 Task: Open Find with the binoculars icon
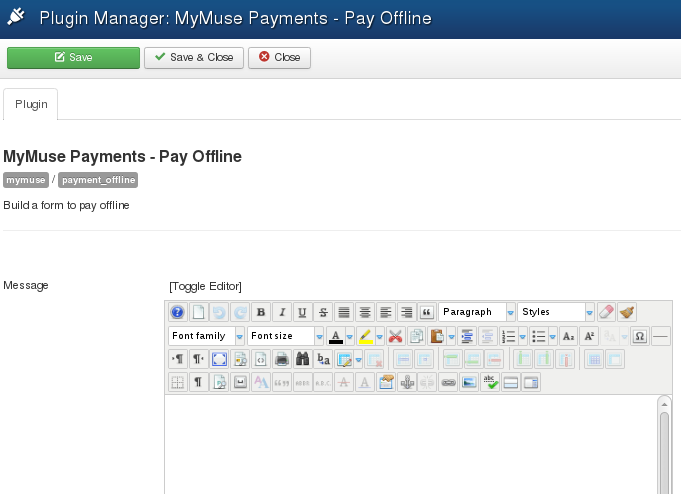pyautogui.click(x=302, y=359)
